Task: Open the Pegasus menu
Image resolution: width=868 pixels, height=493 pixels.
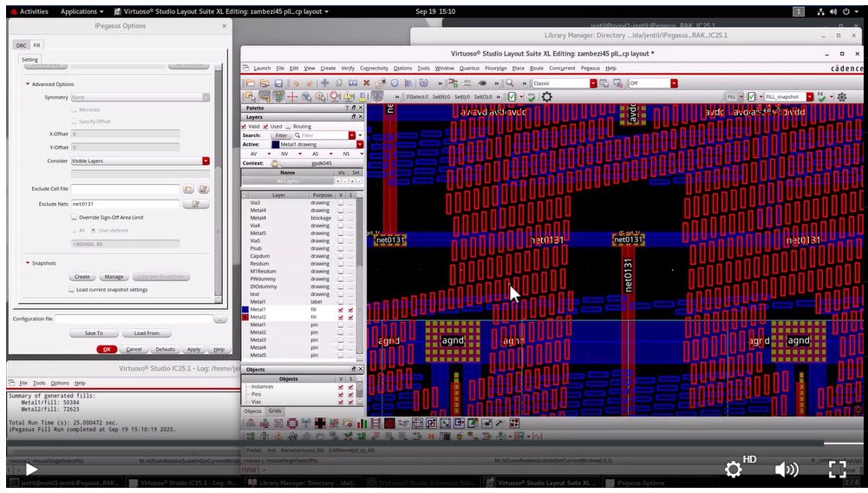Action: [x=590, y=68]
